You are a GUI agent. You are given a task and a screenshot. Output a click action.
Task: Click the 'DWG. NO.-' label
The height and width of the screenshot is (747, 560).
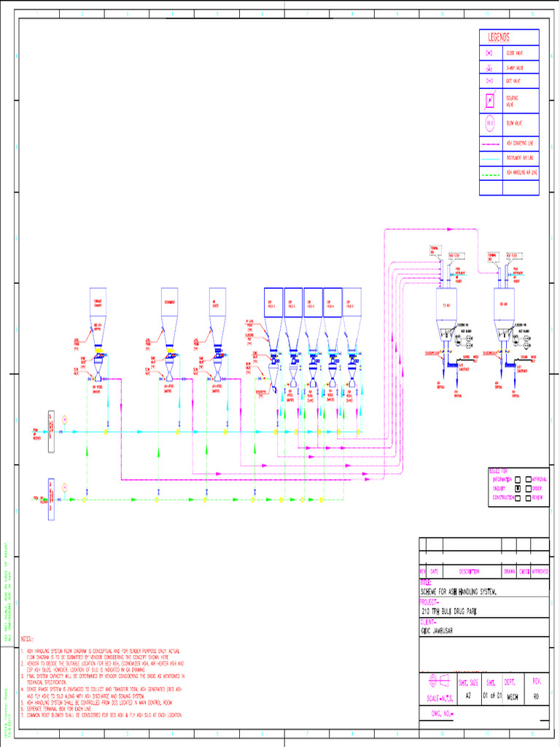[443, 714]
